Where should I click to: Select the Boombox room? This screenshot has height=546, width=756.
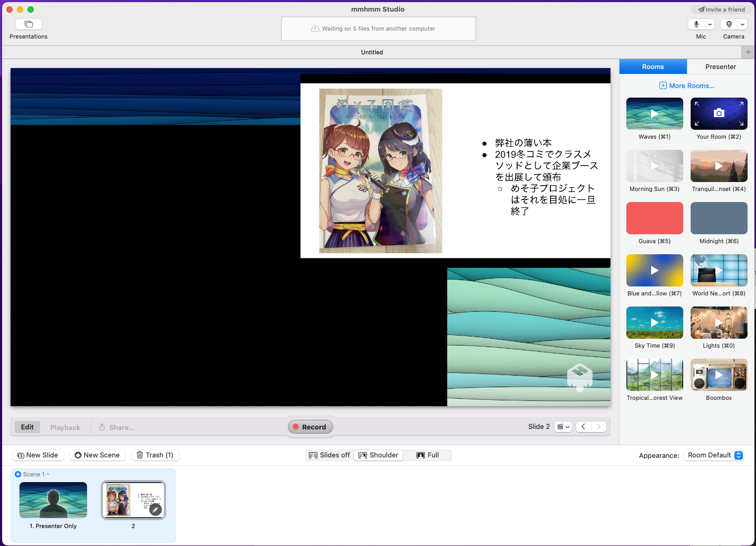point(719,375)
